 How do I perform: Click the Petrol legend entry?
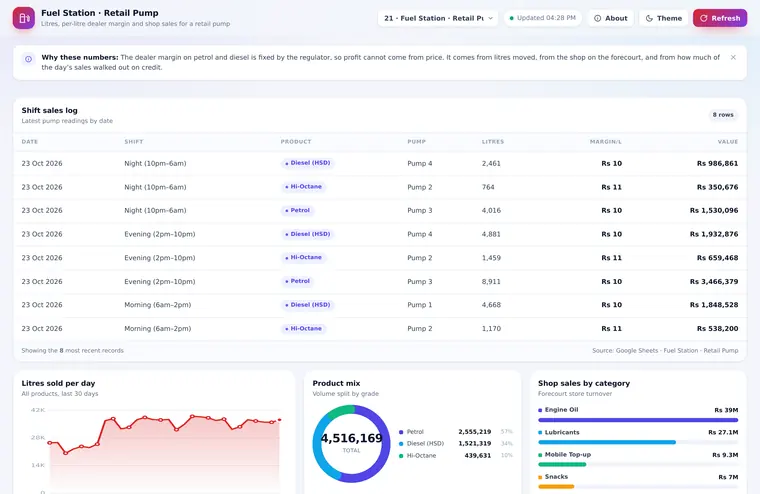(456, 431)
